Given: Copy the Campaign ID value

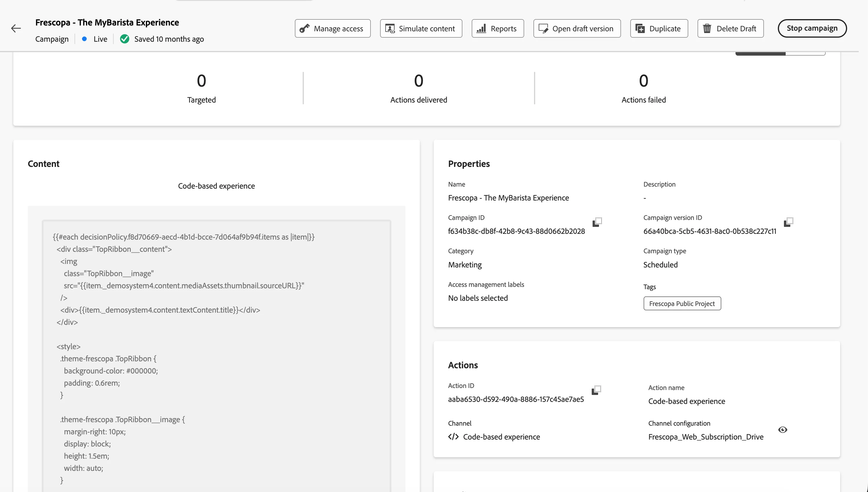Looking at the screenshot, I should 597,222.
